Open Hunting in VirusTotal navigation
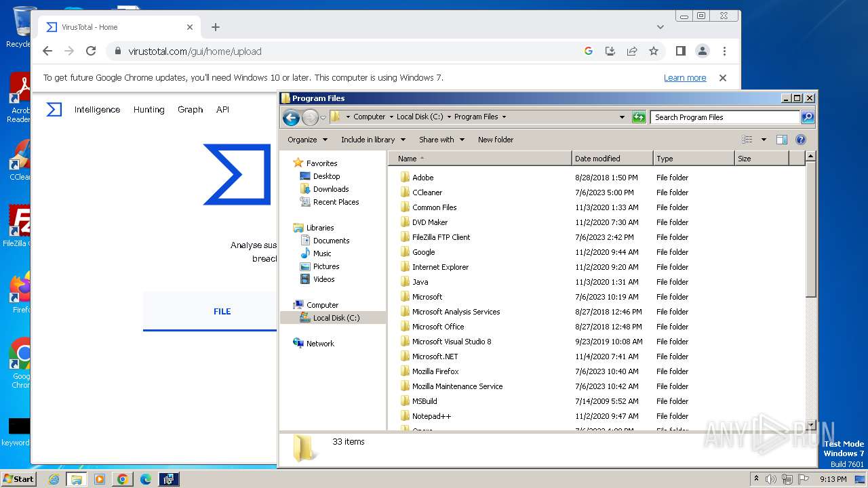 click(149, 109)
